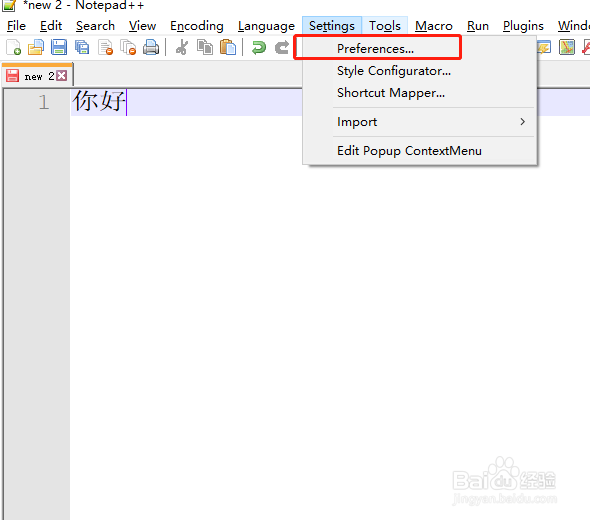The height and width of the screenshot is (520, 590).
Task: Click the text 你好 in editor
Action: (x=99, y=101)
